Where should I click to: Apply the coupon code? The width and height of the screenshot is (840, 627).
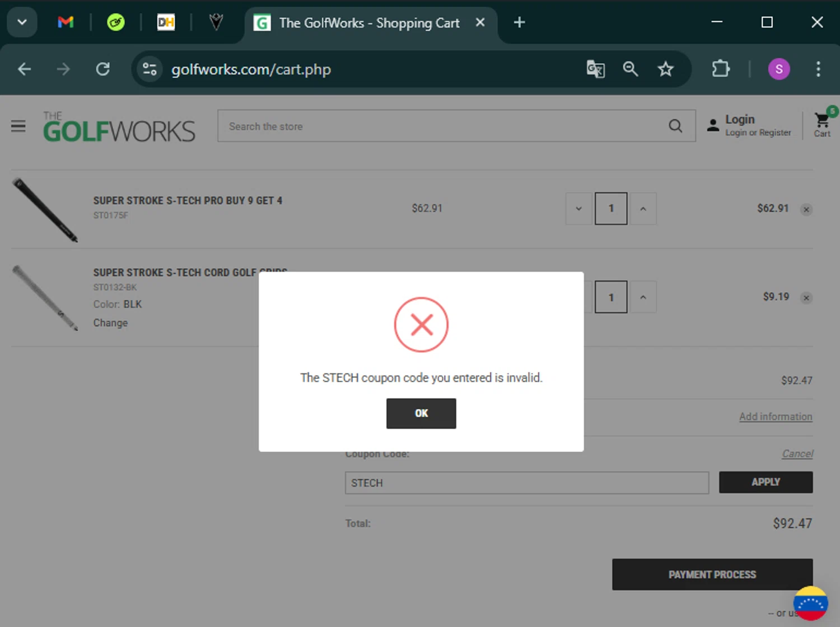tap(766, 482)
